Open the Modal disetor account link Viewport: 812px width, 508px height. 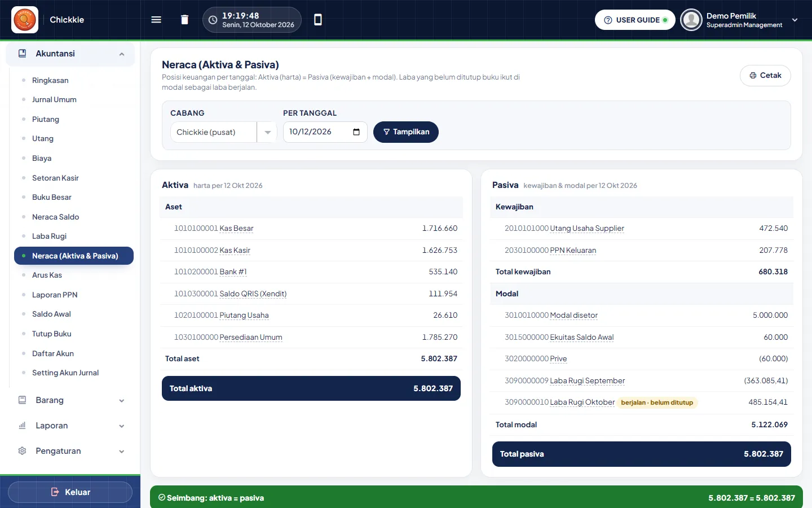[573, 316]
